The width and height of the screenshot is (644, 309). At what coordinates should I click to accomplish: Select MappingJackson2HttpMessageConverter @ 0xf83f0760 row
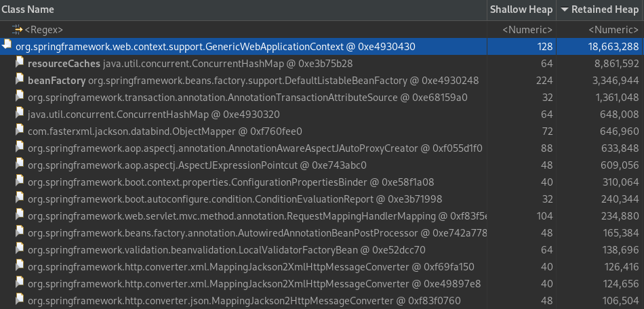pyautogui.click(x=322, y=300)
